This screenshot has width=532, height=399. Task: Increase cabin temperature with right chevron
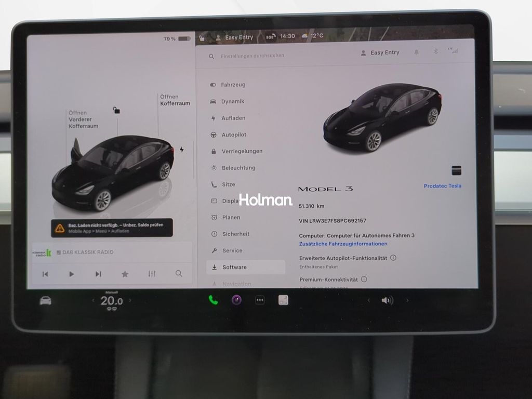click(130, 300)
